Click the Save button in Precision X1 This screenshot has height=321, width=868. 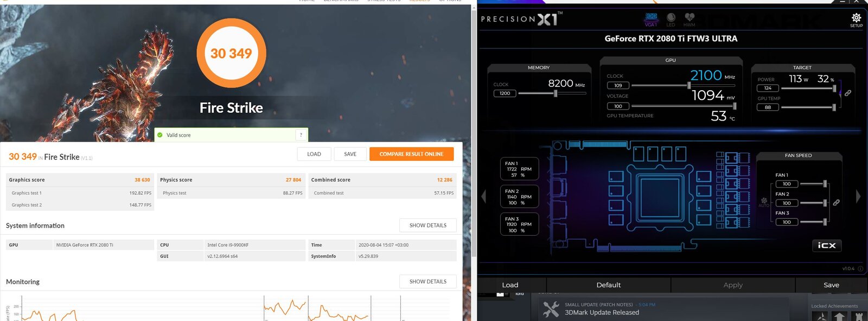(831, 285)
